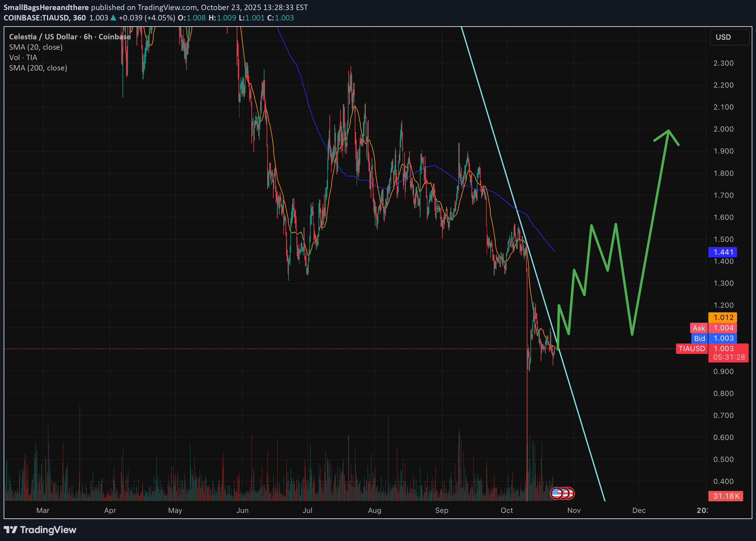Toggle the SMA (200, close) indicator legend
756x541 pixels.
click(x=38, y=68)
